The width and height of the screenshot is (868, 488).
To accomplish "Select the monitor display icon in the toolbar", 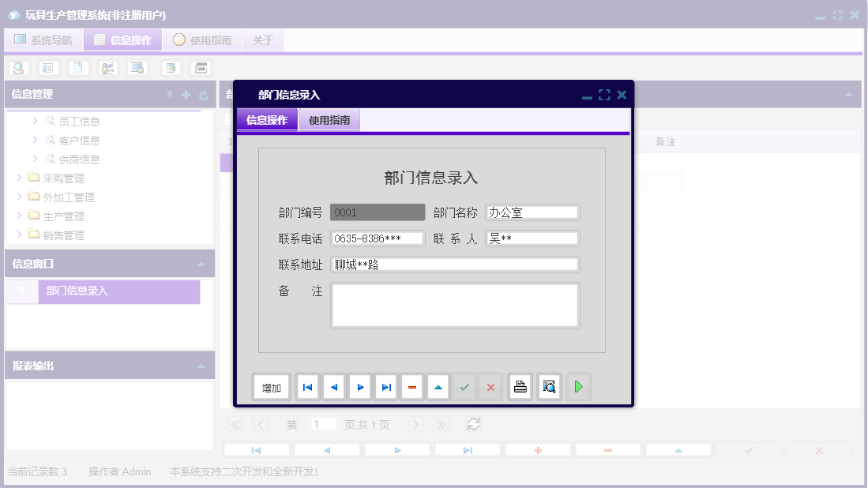I will 137,67.
